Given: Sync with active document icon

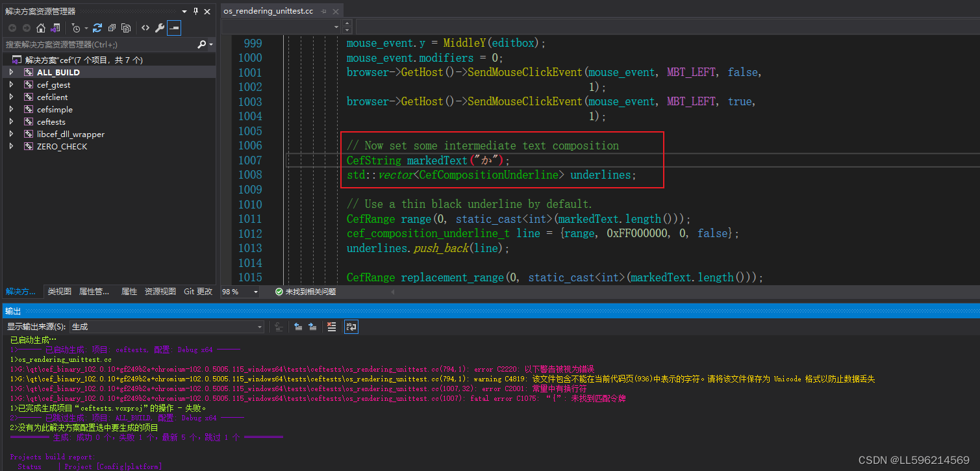Looking at the screenshot, I should 97,28.
